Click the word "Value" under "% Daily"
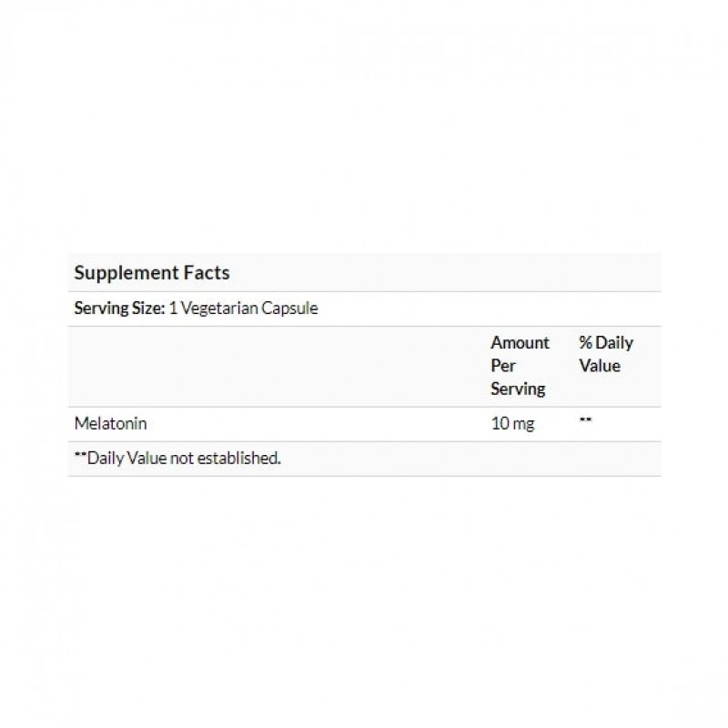This screenshot has height=728, width=728. tap(599, 366)
